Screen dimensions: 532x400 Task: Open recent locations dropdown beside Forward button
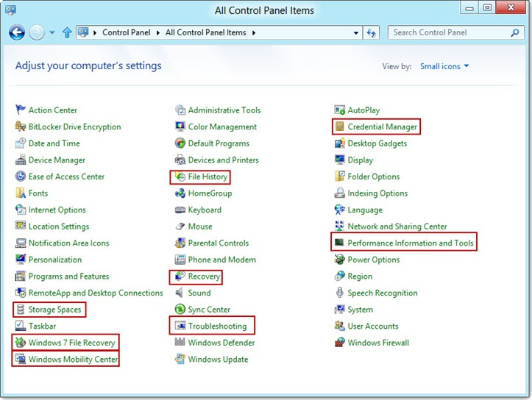[52, 32]
